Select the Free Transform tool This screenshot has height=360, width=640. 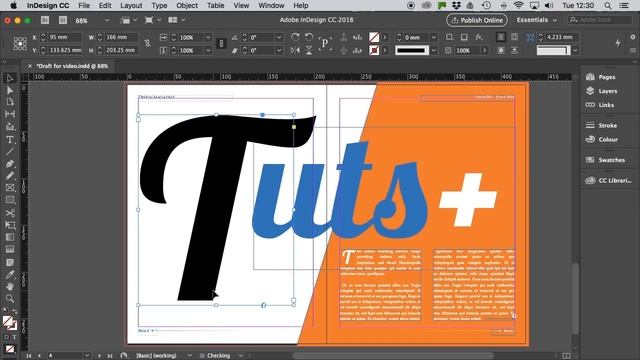pos(10,225)
